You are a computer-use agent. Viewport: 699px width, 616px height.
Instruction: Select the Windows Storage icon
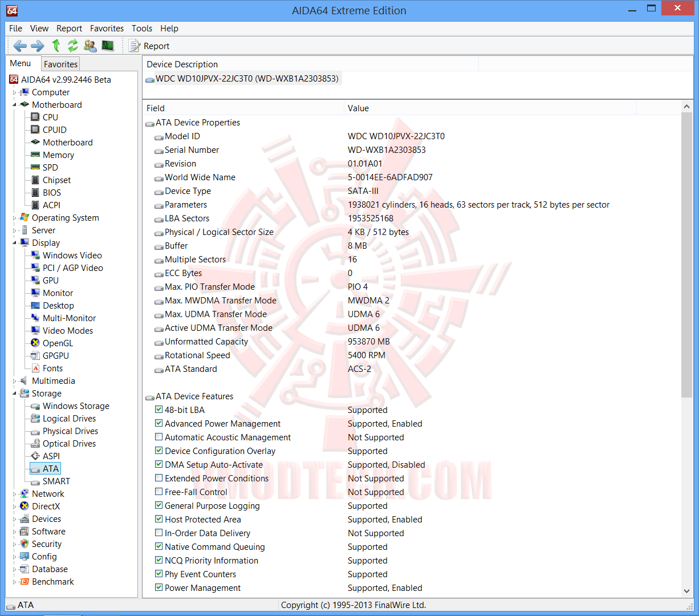35,406
